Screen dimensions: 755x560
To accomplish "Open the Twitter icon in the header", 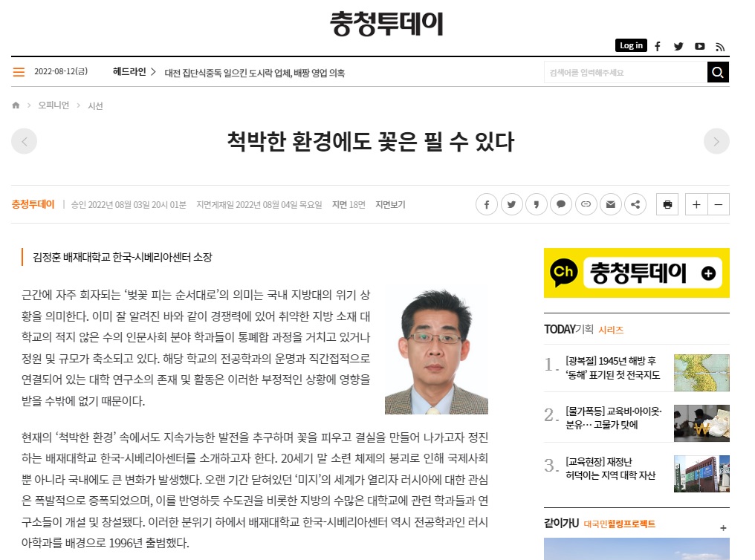I will point(678,46).
